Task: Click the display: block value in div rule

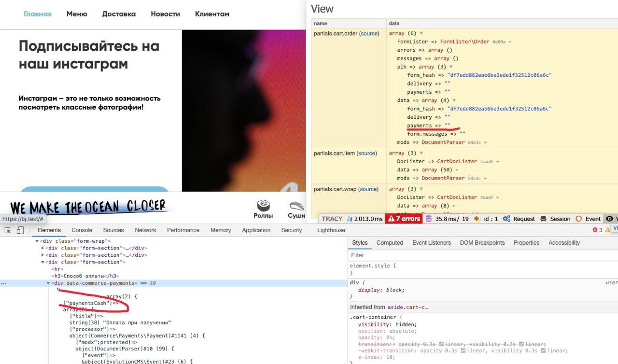Action: click(x=395, y=290)
